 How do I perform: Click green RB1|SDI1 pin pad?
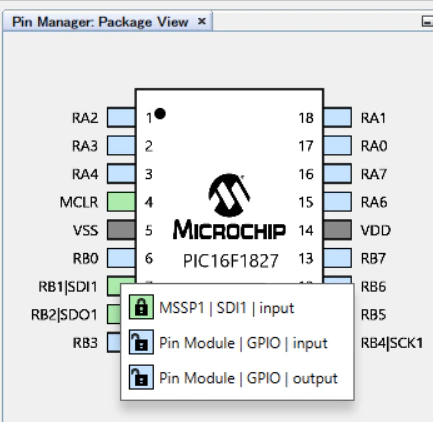pyautogui.click(x=114, y=286)
